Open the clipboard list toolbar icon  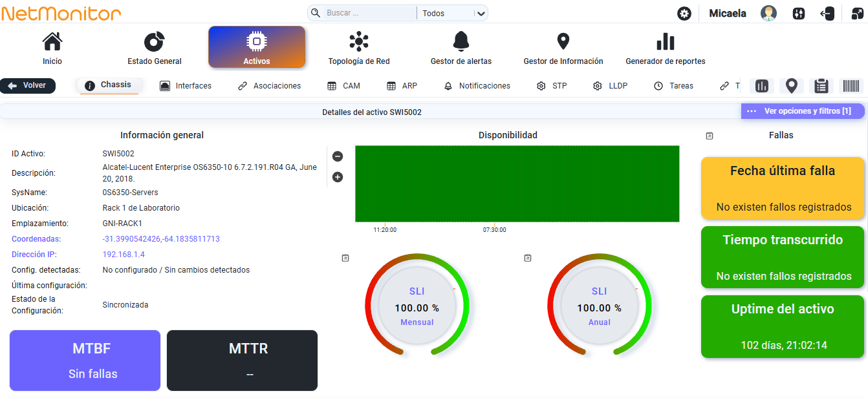(821, 86)
